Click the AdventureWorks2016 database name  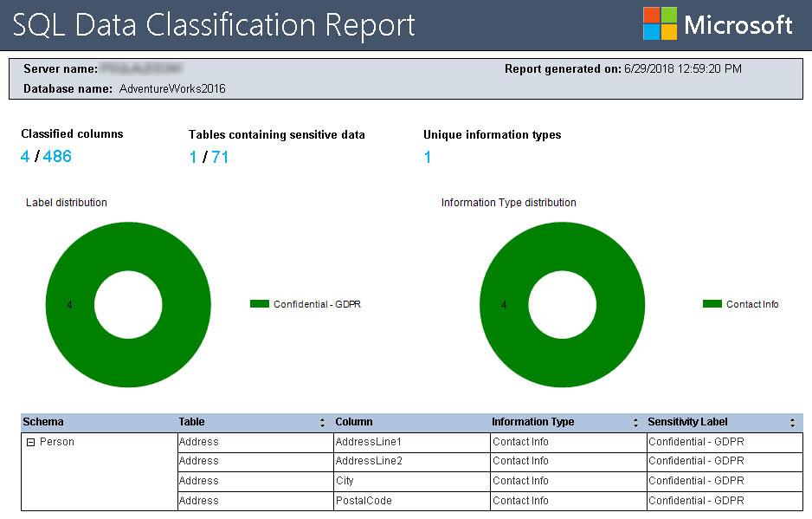(172, 88)
